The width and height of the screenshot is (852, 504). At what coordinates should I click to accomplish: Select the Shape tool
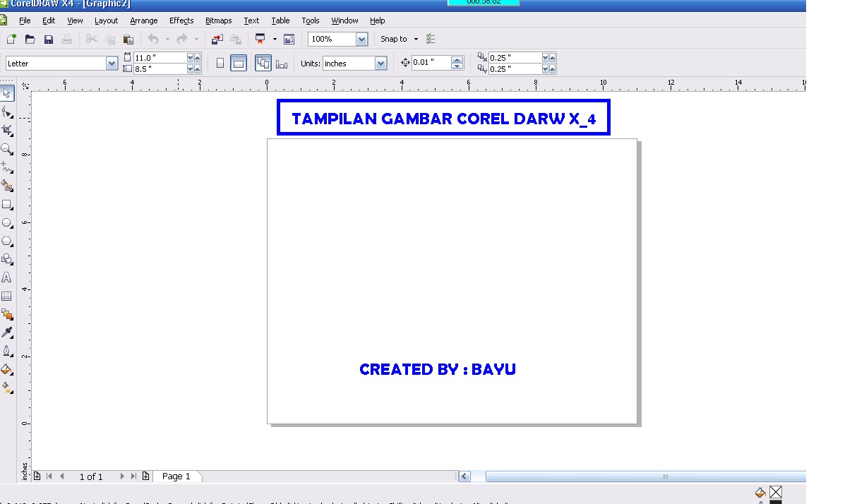coord(7,112)
